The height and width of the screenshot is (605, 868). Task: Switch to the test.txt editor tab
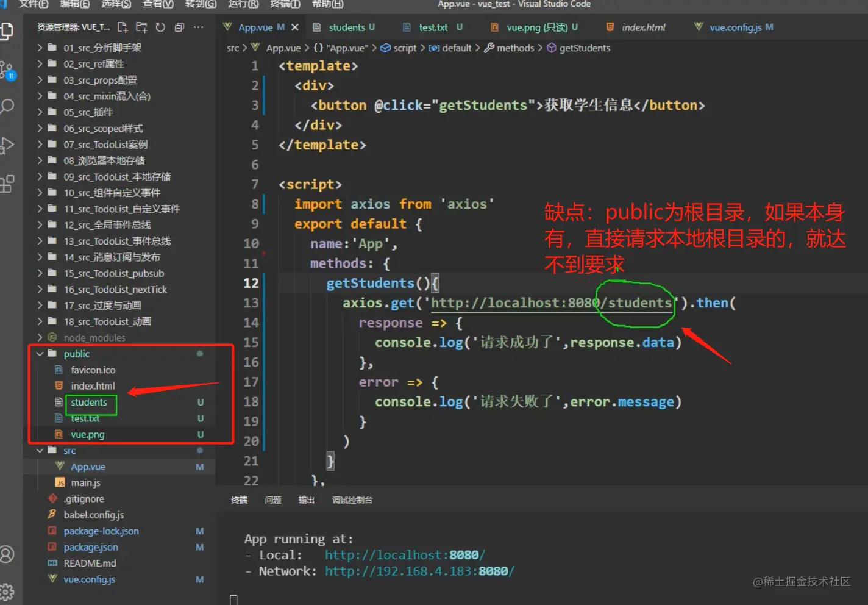(x=433, y=27)
